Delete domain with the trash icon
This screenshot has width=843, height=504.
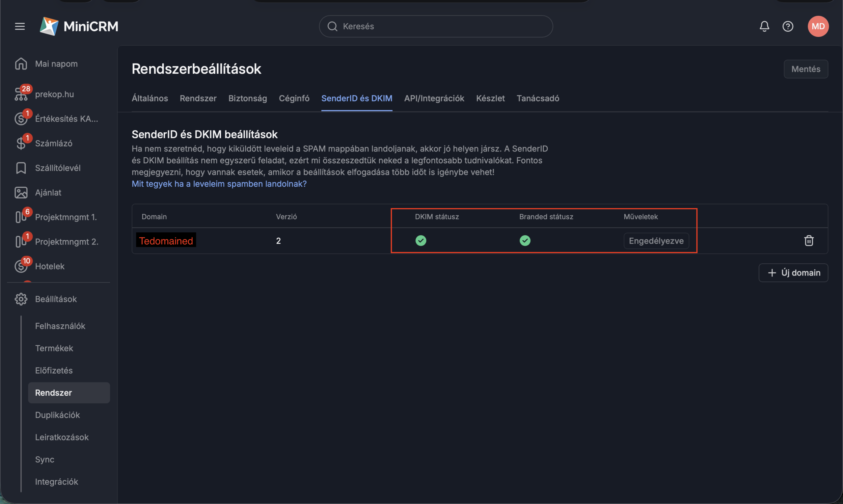coord(809,240)
